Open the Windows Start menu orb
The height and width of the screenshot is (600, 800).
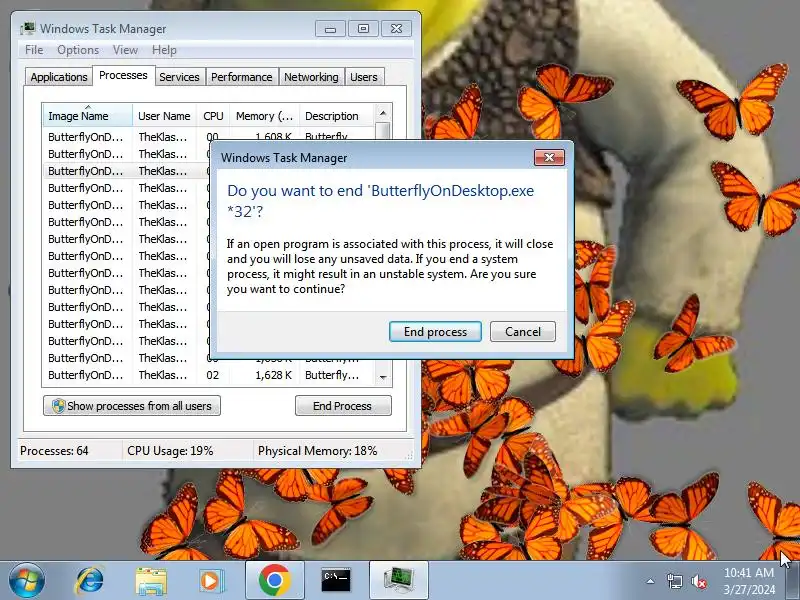click(x=27, y=581)
